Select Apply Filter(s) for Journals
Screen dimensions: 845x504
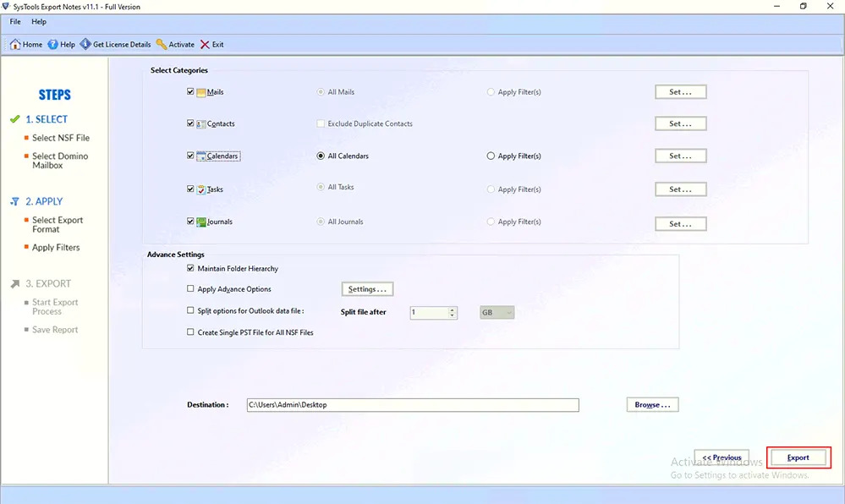click(x=491, y=222)
